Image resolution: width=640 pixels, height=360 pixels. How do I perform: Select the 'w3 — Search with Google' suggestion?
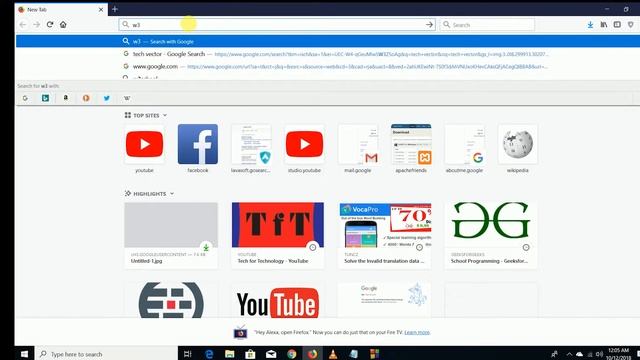(328, 41)
